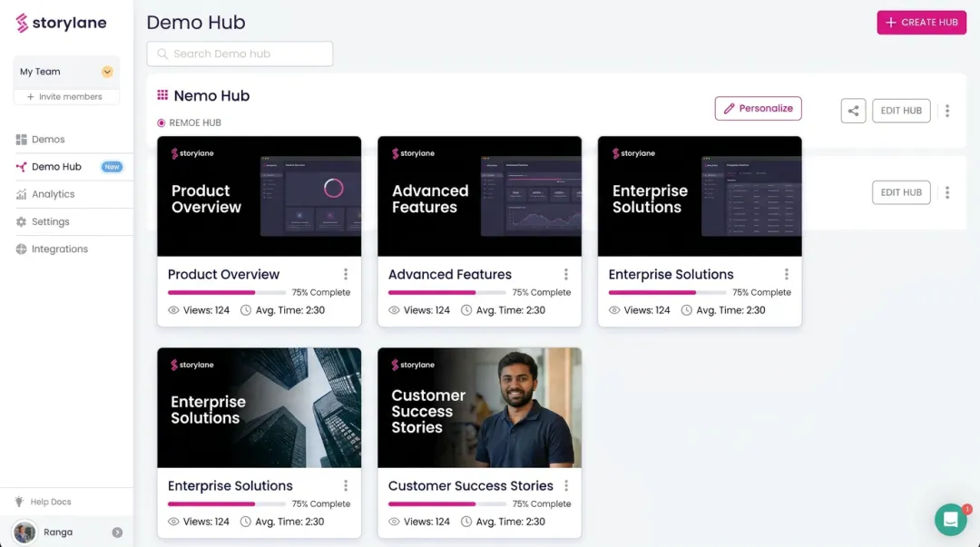Click the Personalize button
The image size is (980, 547).
click(x=758, y=108)
